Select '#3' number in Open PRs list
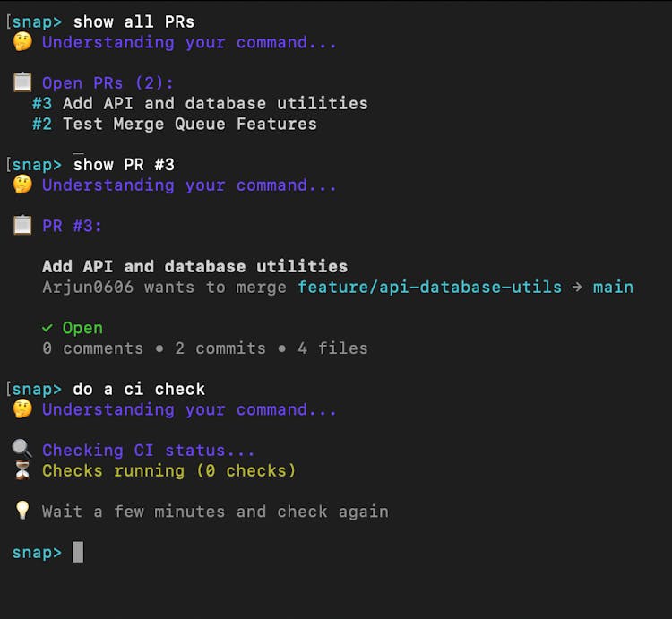The width and height of the screenshot is (672, 619). click(x=42, y=103)
